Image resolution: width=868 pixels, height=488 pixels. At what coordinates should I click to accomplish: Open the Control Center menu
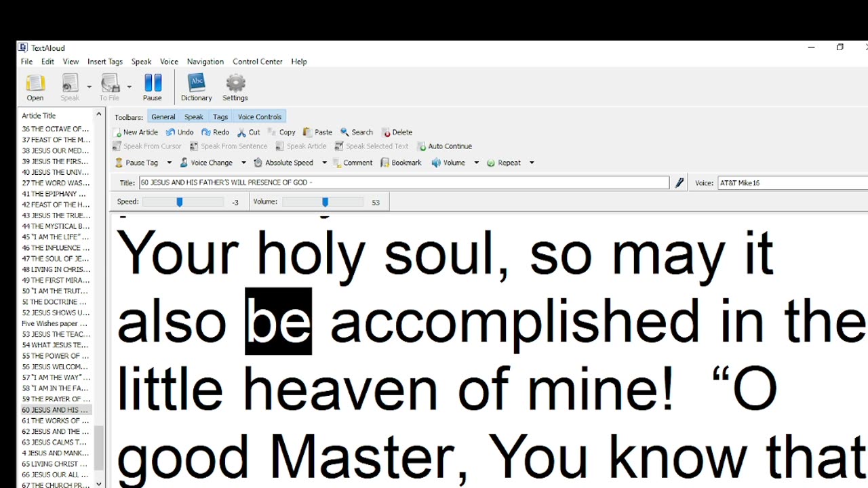tap(258, 62)
